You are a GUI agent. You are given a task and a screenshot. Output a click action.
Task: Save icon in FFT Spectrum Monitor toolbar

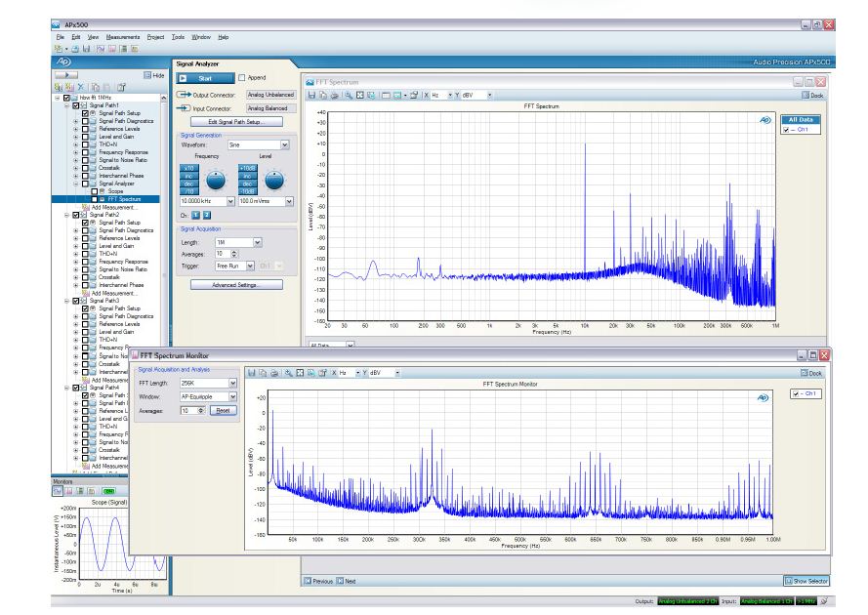coord(252,373)
